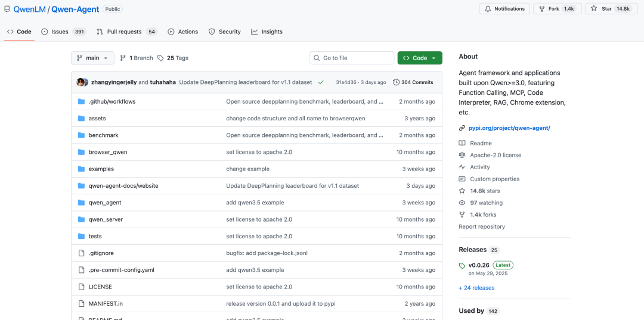Viewport: 644px width, 320px height.
Task: Click the .gitignore file icon
Action: point(81,253)
